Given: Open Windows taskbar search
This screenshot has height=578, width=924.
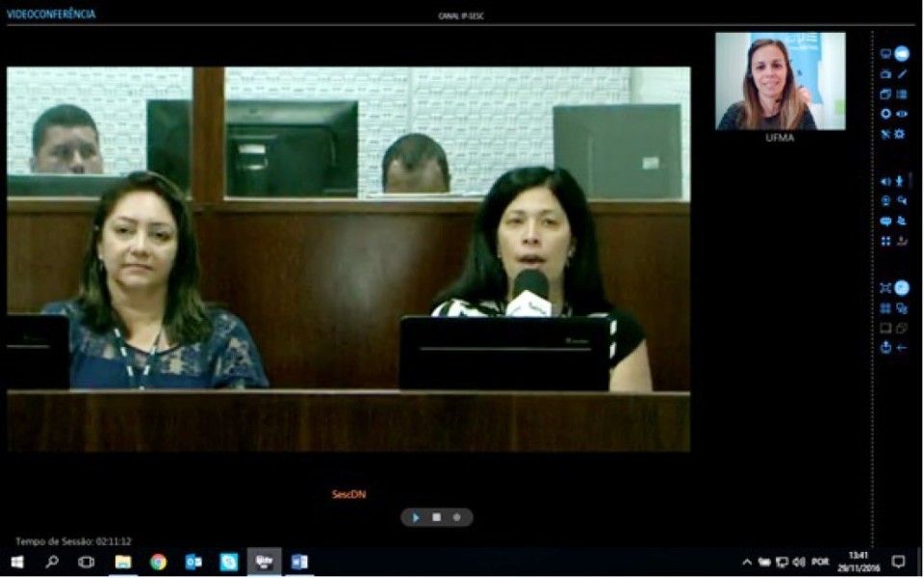Looking at the screenshot, I should (x=52, y=562).
